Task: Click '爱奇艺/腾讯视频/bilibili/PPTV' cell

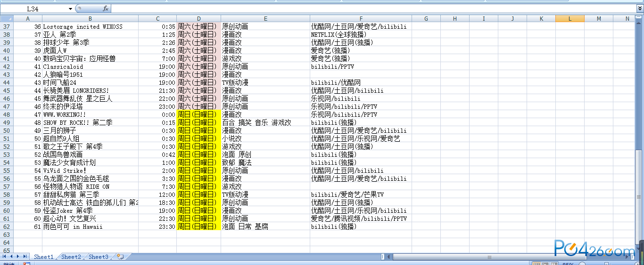Action: [361, 218]
